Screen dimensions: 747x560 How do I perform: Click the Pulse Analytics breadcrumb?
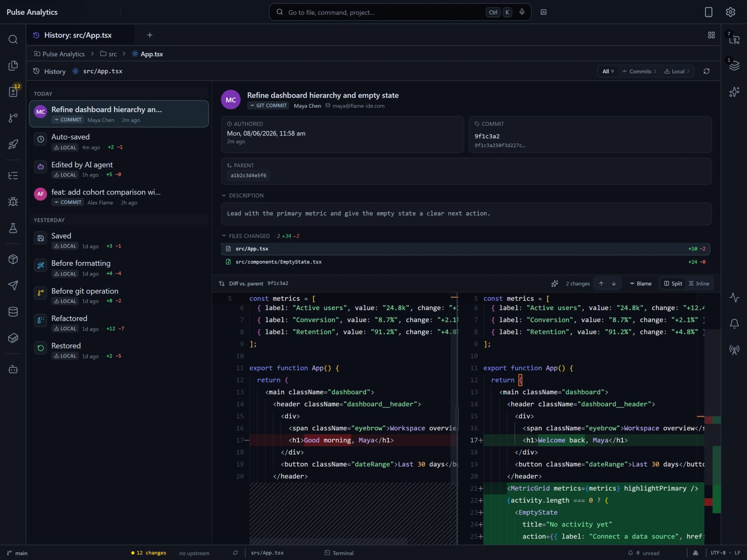(x=59, y=54)
